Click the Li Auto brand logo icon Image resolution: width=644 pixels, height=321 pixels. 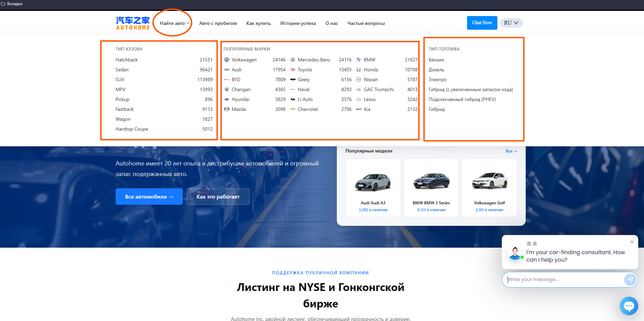[293, 99]
